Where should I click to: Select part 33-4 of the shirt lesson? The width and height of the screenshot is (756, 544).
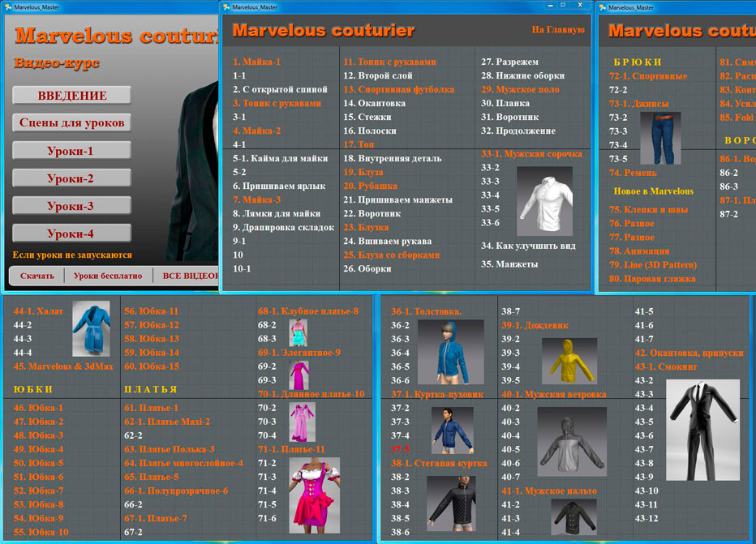(490, 195)
